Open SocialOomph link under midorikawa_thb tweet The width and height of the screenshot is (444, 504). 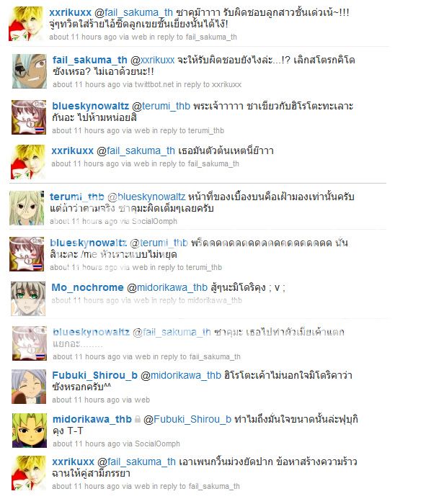click(x=157, y=444)
